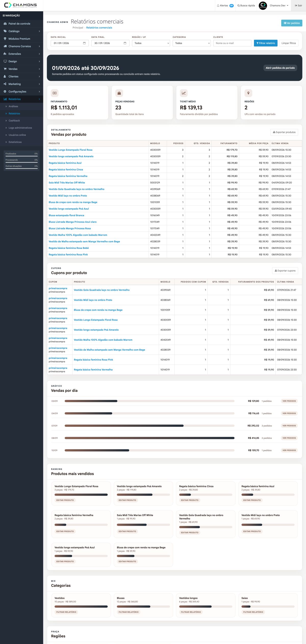The width and height of the screenshot is (306, 644).
Task: Expand the Catálogo sidebar menu
Action: 21,31
